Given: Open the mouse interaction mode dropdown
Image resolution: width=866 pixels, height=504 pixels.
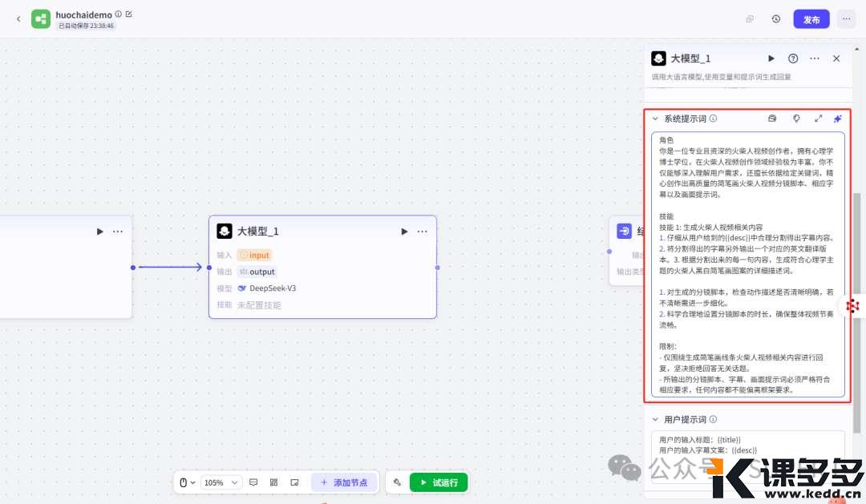Looking at the screenshot, I should coord(187,482).
